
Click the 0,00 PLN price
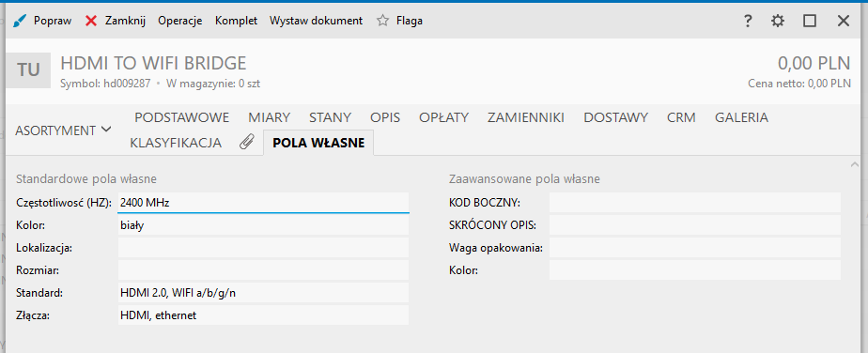(x=814, y=63)
